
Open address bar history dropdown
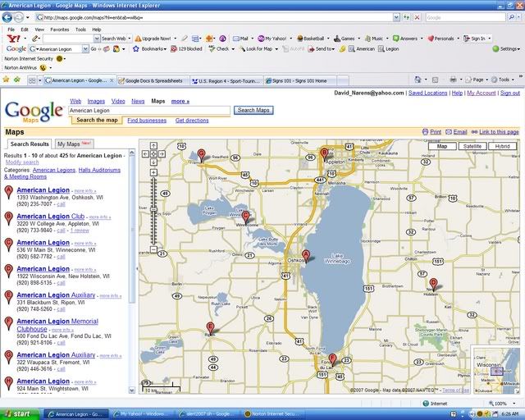[x=396, y=17]
